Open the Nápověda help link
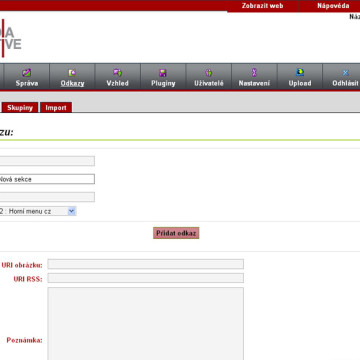360x360 pixels. click(333, 6)
